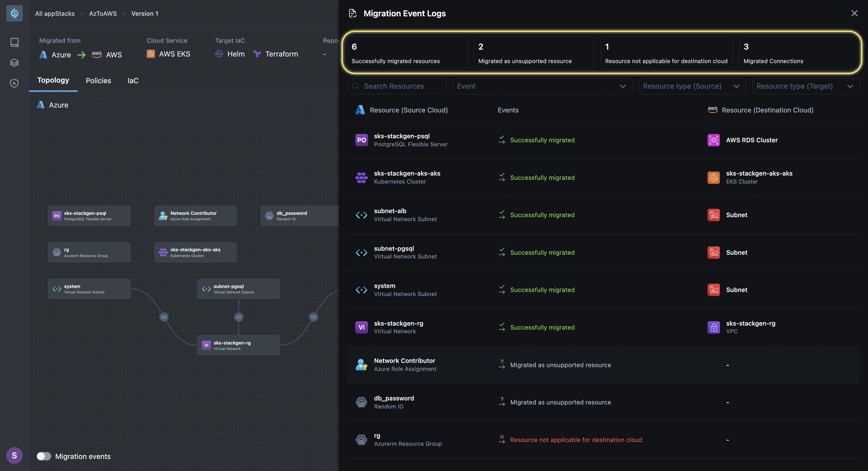Click the VI icon in sks-stackgen-rg log row

(362, 327)
